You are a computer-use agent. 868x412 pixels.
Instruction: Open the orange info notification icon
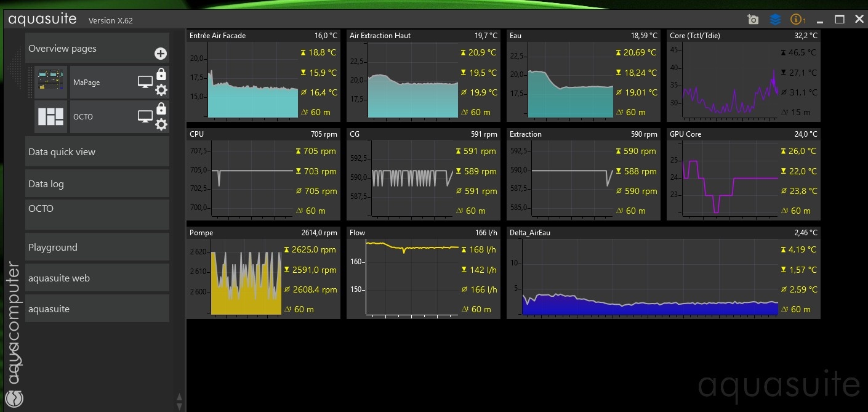click(x=797, y=20)
